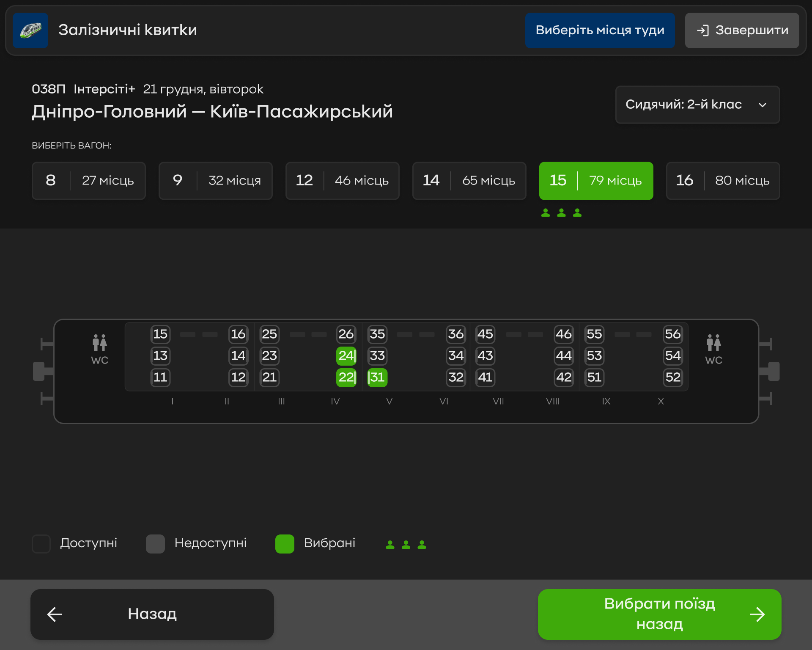Click the 038П train number text

click(49, 89)
